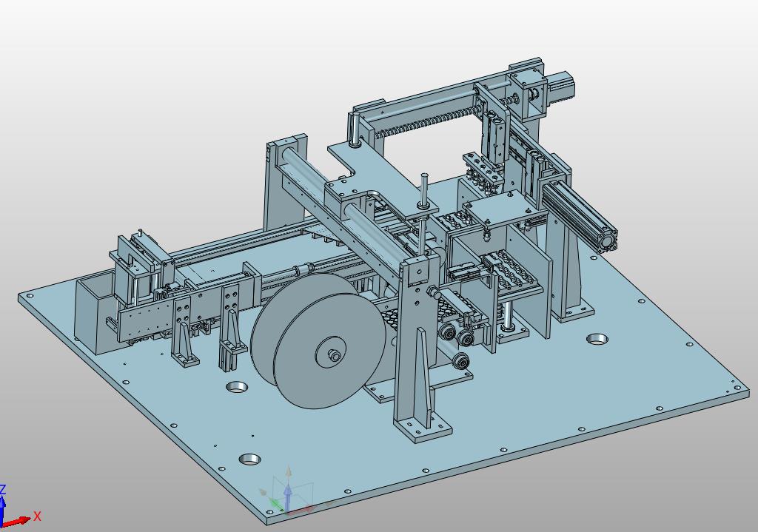Image resolution: width=758 pixels, height=532 pixels.
Task: Click the small support bracket near the bin
Action: (184, 340)
